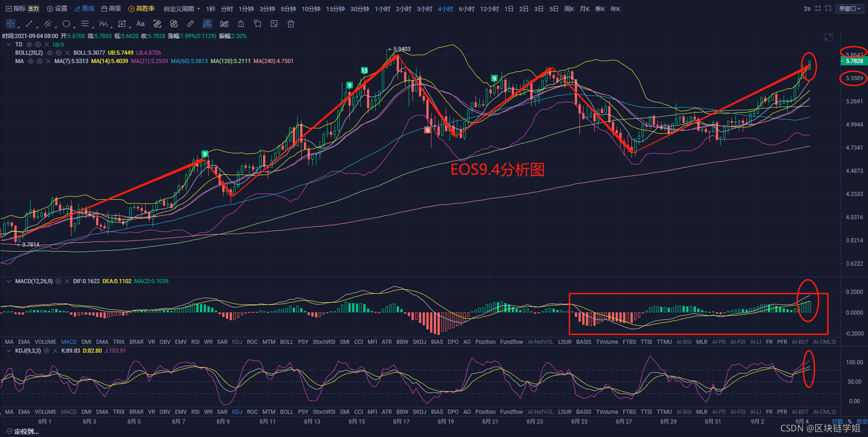Switch to the 周K timeframe
Screen dimensions: 868x437
click(569, 9)
